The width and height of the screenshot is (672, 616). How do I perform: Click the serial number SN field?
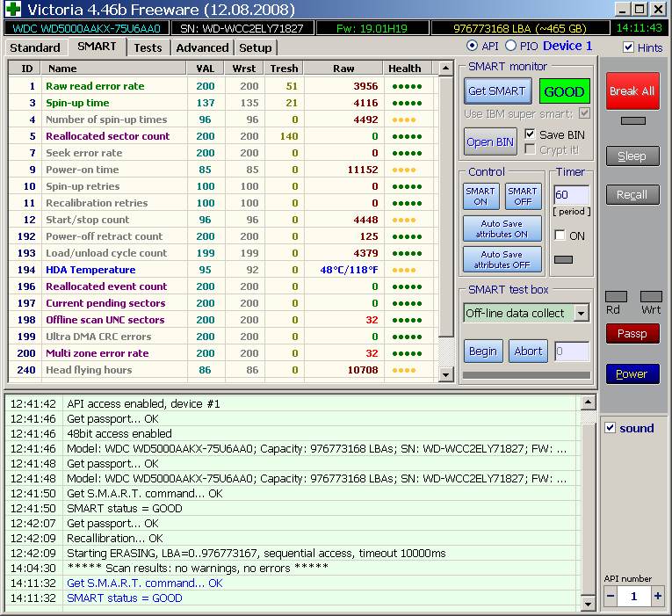click(x=242, y=28)
